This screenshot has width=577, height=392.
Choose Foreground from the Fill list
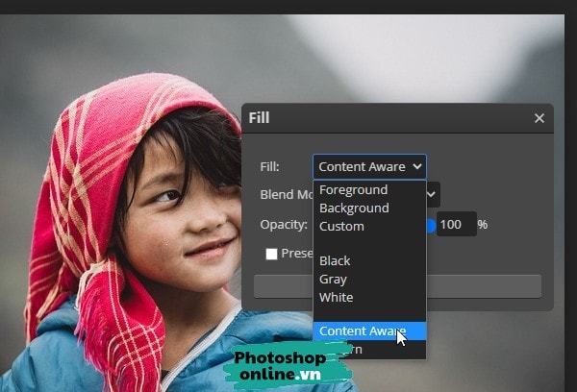point(353,190)
